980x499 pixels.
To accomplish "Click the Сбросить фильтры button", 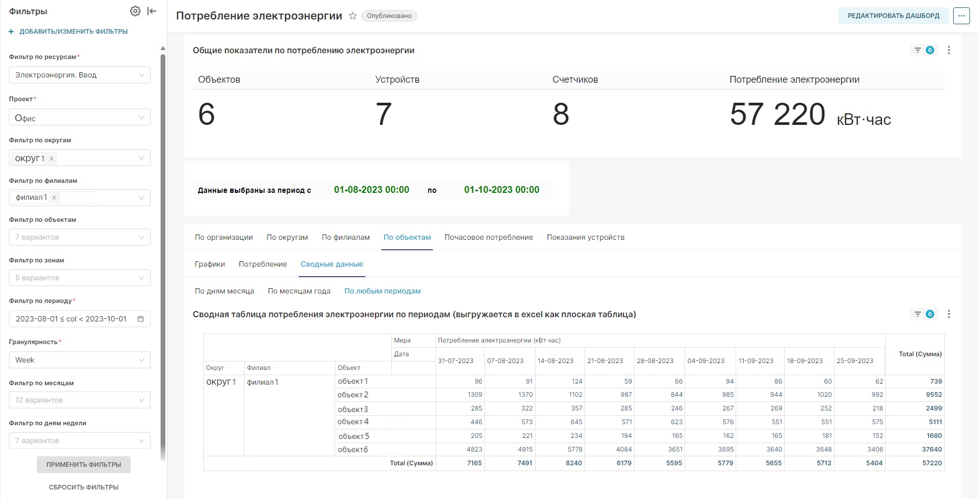I will [x=84, y=487].
